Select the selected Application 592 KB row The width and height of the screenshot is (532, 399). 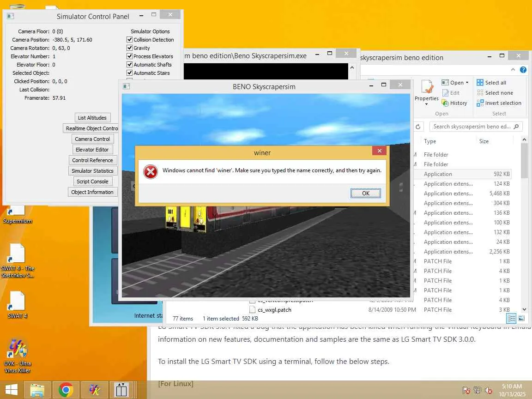point(463,174)
